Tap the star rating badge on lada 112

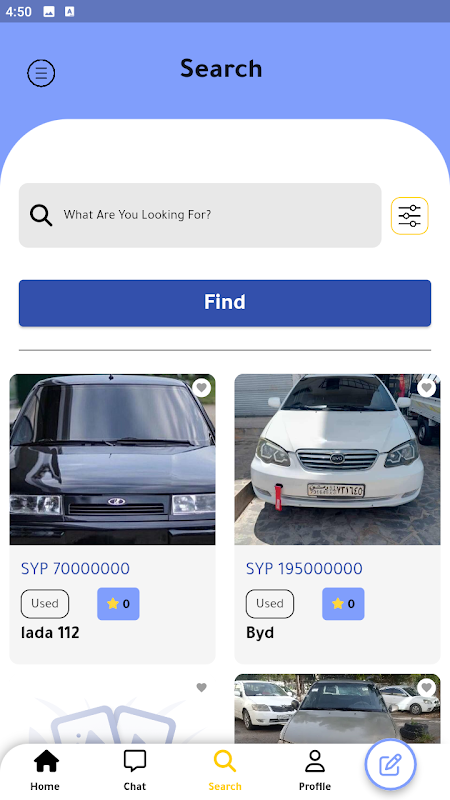click(x=118, y=604)
